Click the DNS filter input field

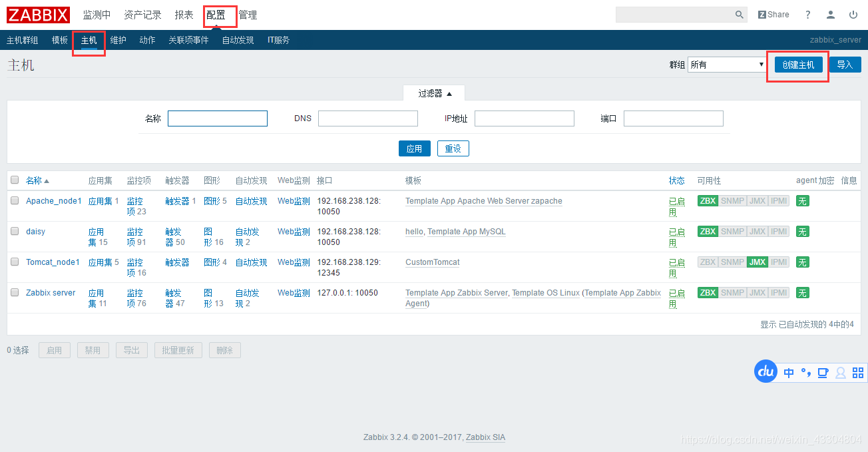pos(368,118)
